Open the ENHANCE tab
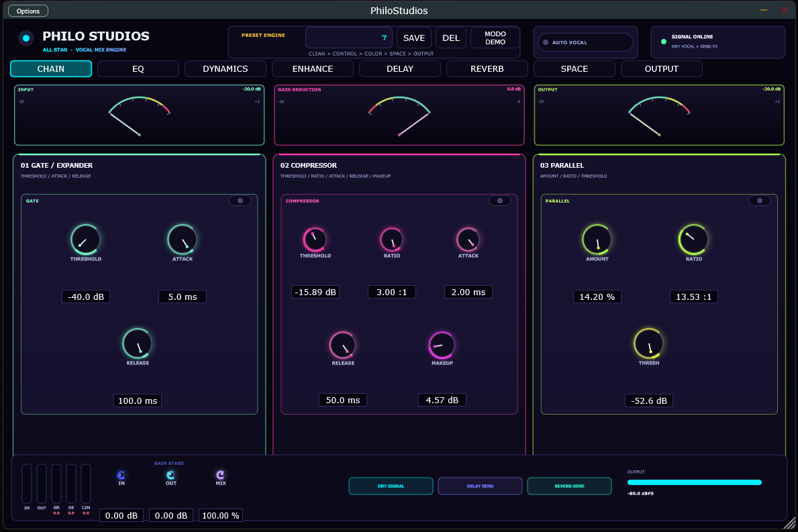 pos(313,68)
